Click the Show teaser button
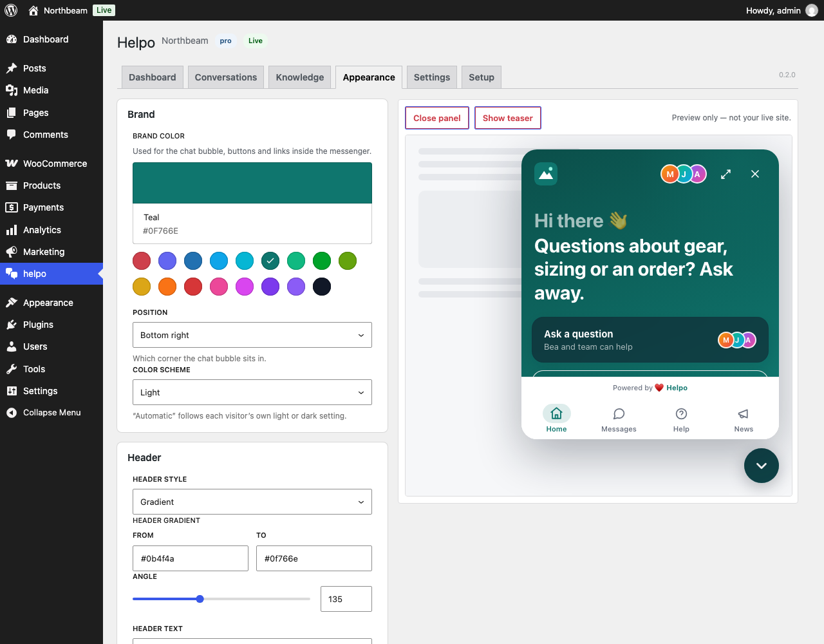This screenshot has height=644, width=824. coord(508,118)
